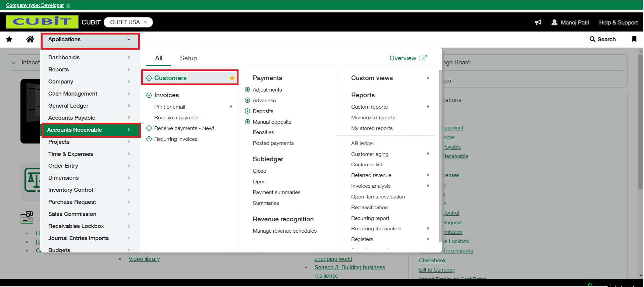
Task: Toggle the Customers favorite star
Action: pos(232,78)
